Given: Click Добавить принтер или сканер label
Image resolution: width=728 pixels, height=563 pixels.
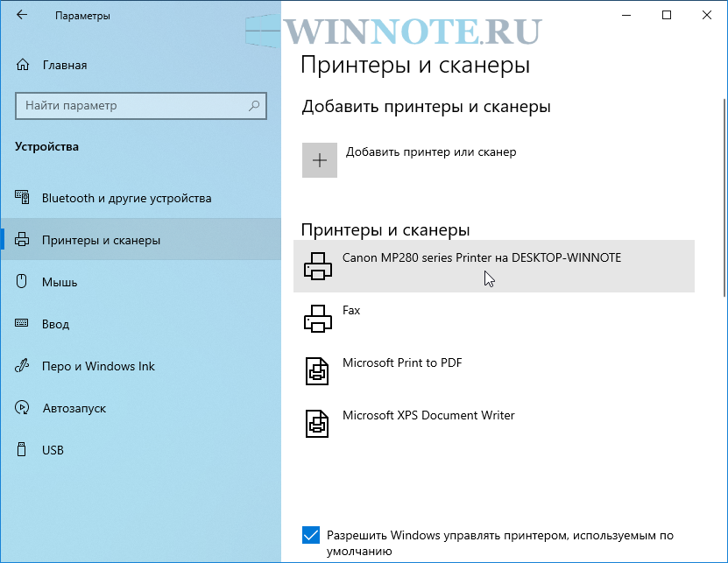Looking at the screenshot, I should (x=431, y=151).
